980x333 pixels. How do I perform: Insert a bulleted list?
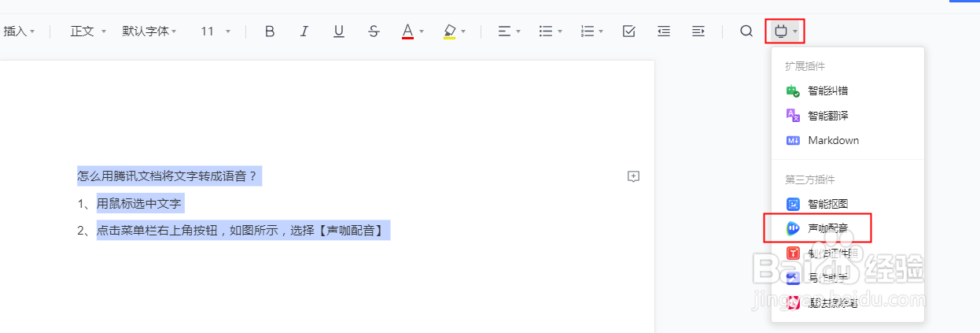pos(545,31)
